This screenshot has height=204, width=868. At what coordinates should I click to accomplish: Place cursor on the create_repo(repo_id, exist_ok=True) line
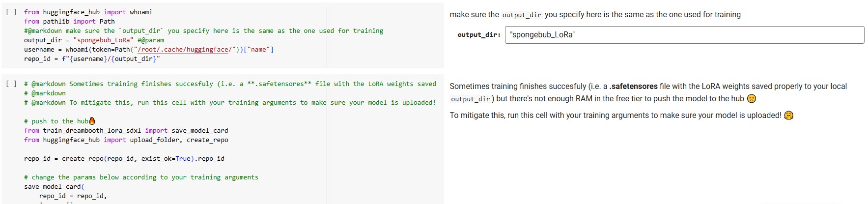124,159
